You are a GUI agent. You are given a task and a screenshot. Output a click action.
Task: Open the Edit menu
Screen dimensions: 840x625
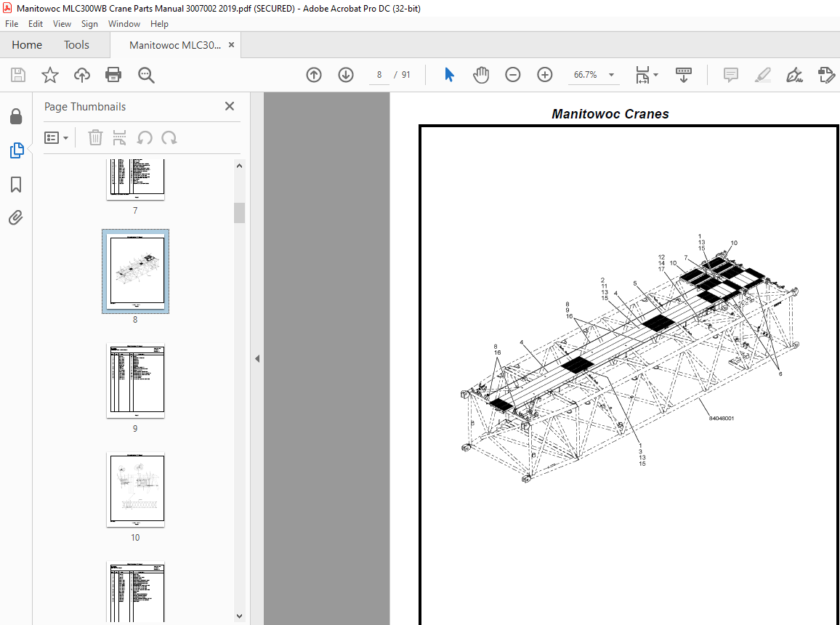coord(36,23)
